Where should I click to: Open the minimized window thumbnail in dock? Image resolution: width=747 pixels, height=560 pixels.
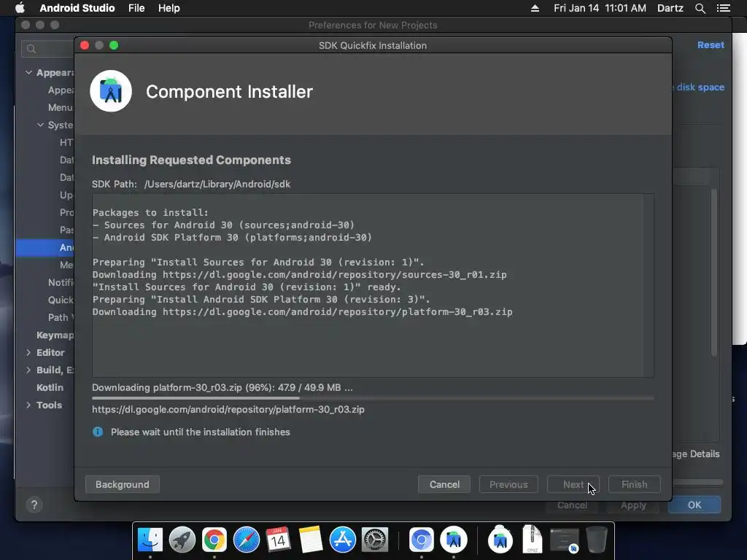[565, 540]
